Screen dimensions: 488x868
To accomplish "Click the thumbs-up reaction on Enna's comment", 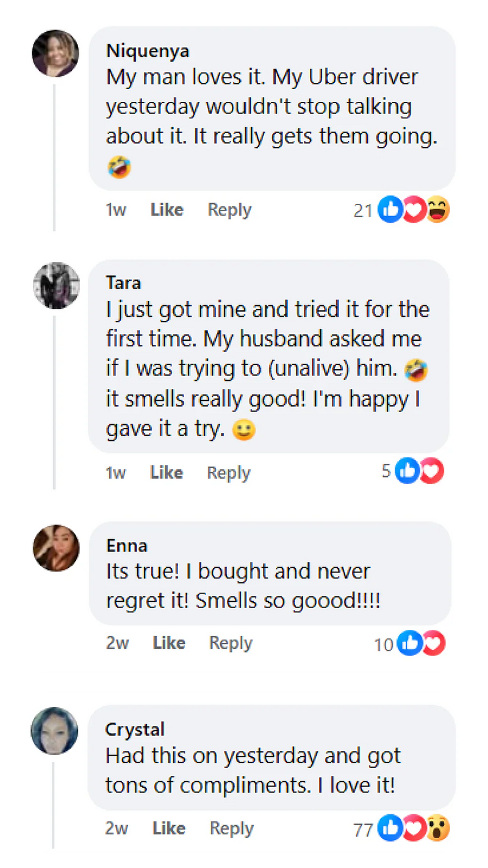I will click(410, 643).
